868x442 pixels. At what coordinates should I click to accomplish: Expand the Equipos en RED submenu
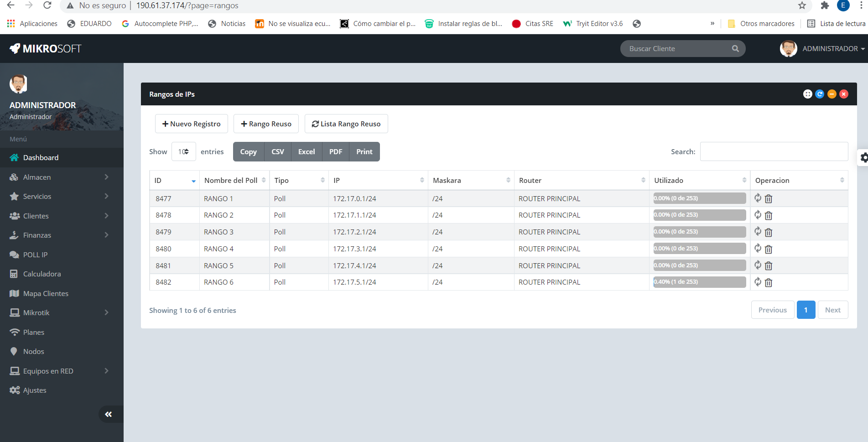[x=62, y=371]
